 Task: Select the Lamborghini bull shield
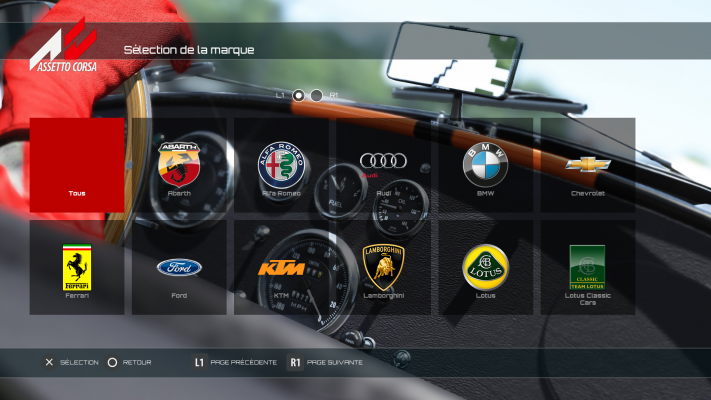383,268
